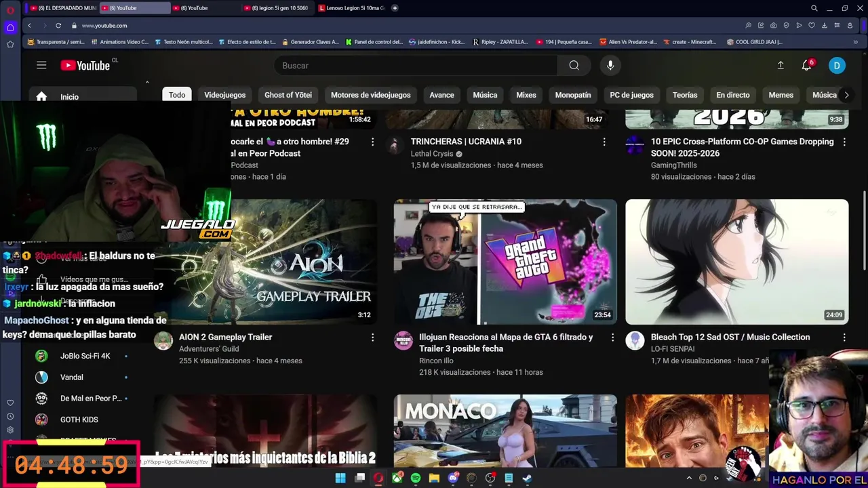
Task: Open a new browser tab with plus
Action: pyautogui.click(x=395, y=8)
